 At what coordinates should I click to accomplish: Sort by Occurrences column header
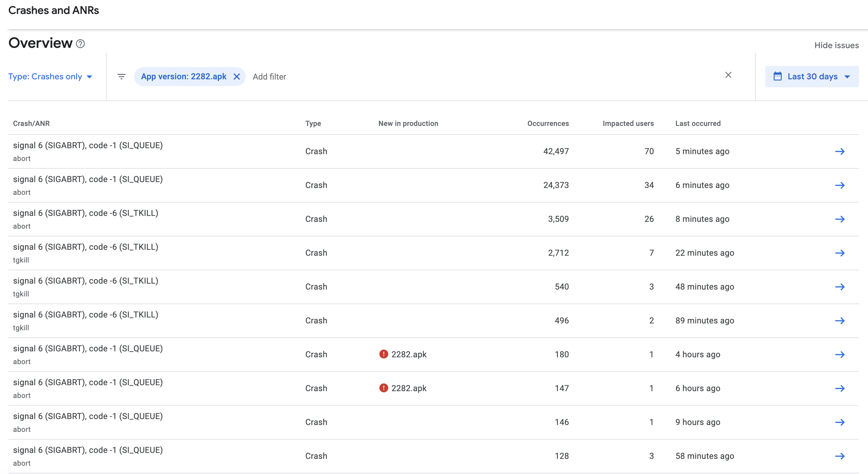[x=548, y=124]
